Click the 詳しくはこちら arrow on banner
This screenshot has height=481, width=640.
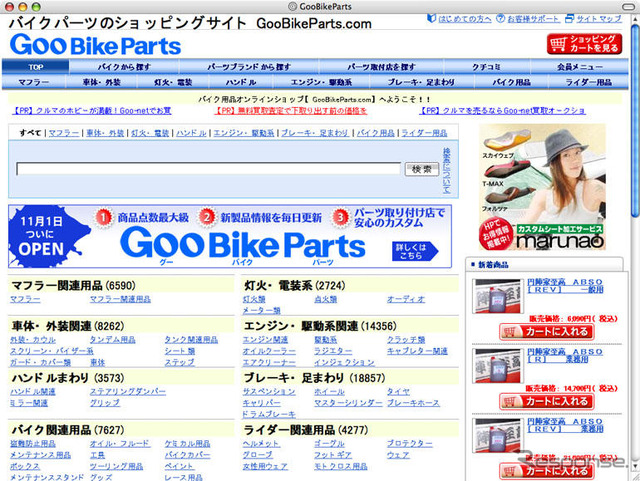tap(415, 251)
